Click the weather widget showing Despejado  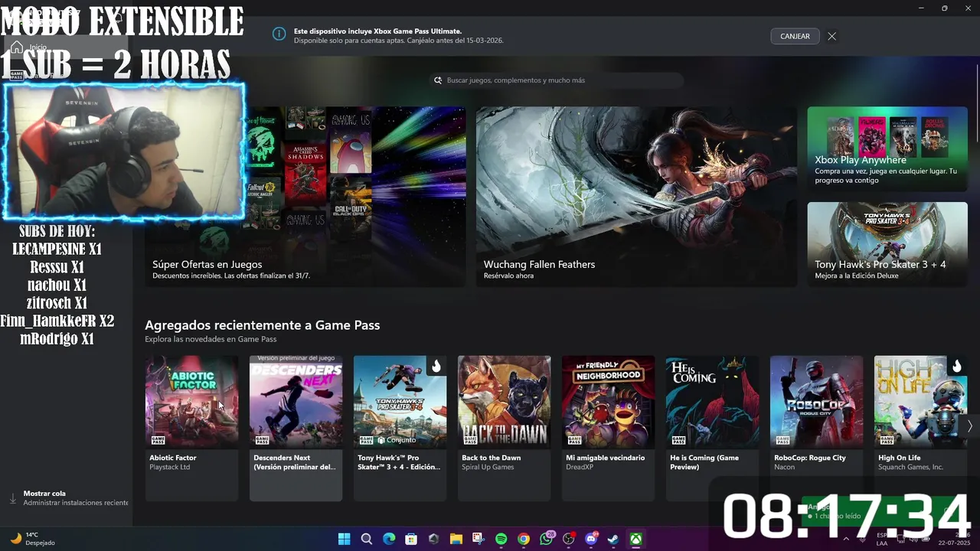[x=32, y=539]
